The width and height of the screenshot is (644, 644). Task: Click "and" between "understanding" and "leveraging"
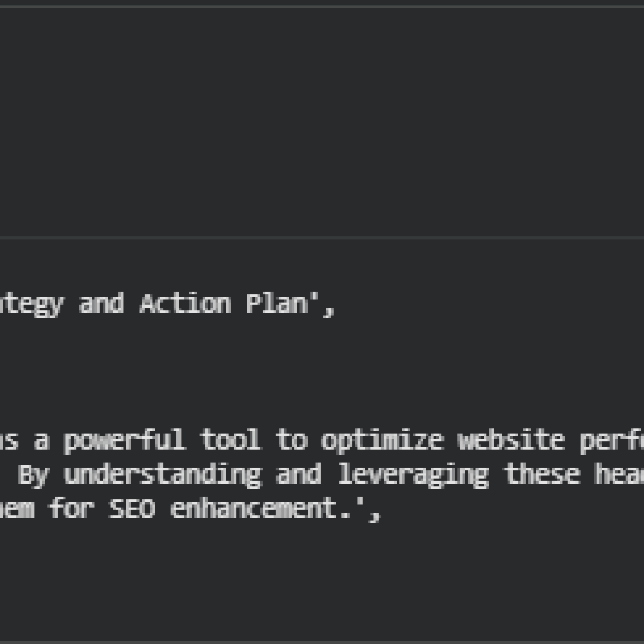pos(299,474)
